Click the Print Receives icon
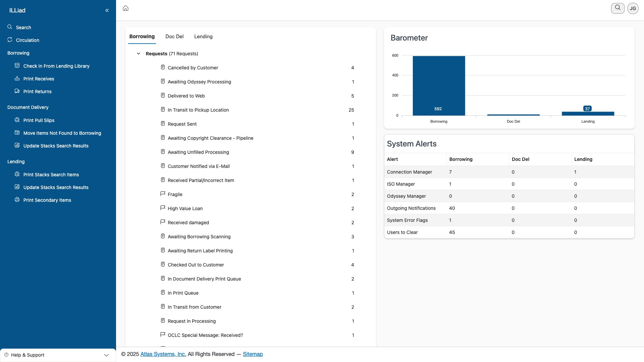This screenshot has height=362, width=644. pyautogui.click(x=17, y=78)
